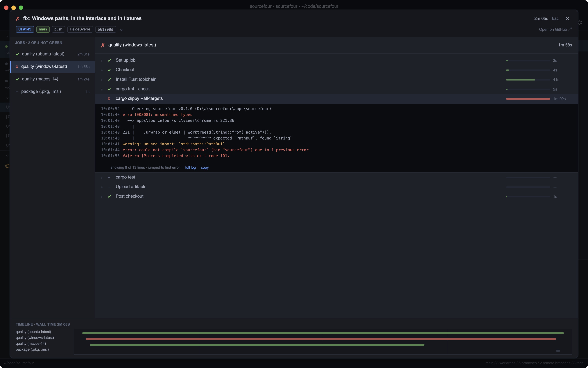Open the run on GitHub
This screenshot has height=368, width=588.
(555, 29)
